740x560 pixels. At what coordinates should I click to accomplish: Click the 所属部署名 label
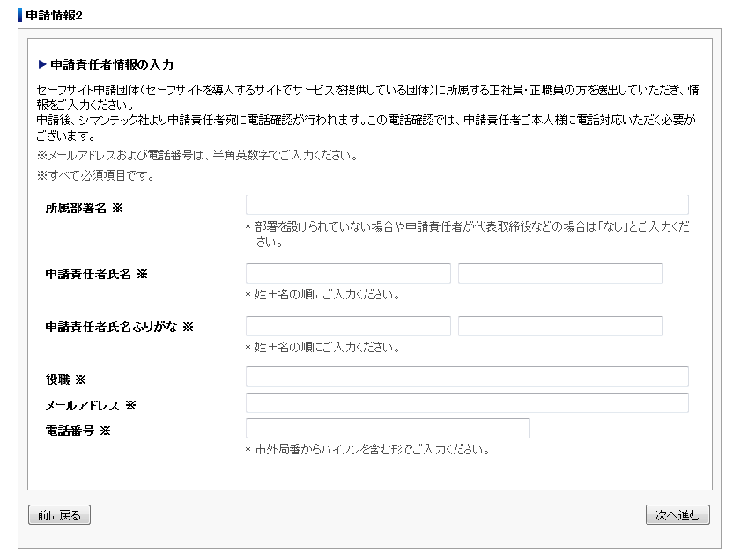76,208
